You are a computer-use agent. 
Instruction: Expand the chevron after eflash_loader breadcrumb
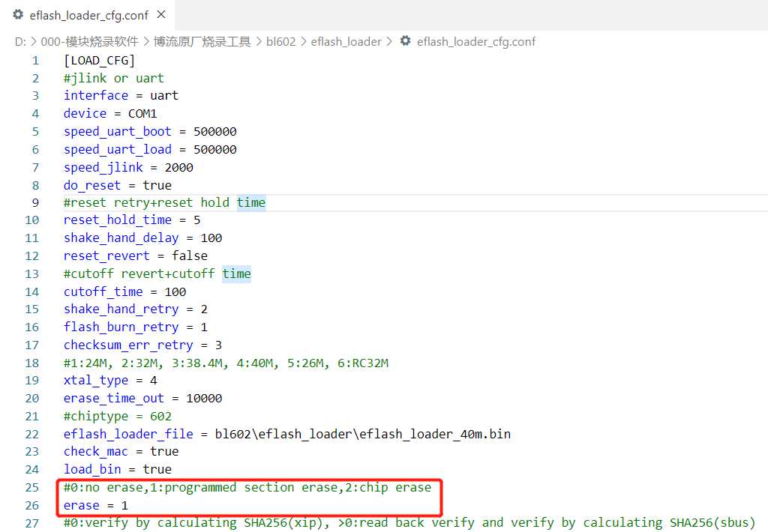[389, 42]
